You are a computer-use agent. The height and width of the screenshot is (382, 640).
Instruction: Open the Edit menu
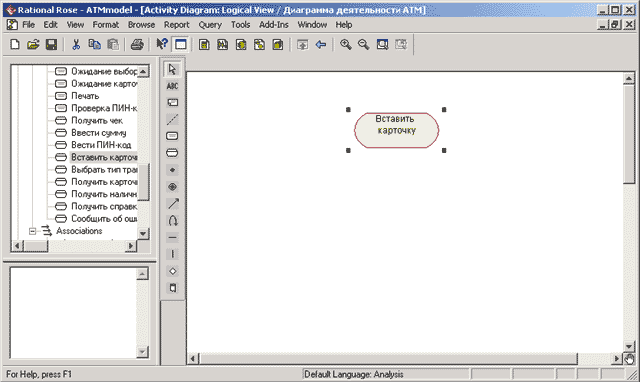51,25
